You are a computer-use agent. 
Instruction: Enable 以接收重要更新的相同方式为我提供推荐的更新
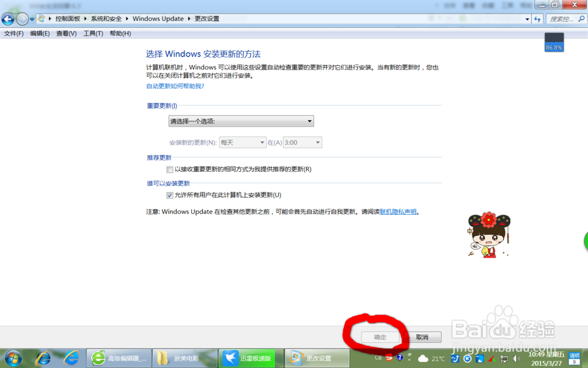[x=170, y=169]
